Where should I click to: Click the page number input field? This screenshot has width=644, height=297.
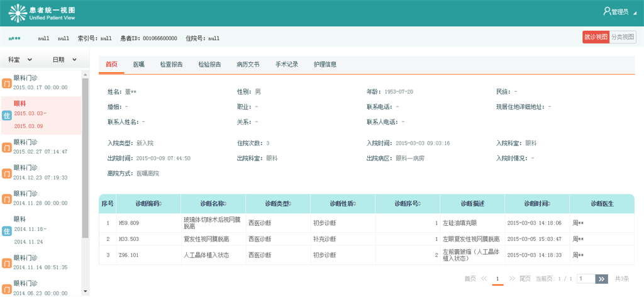pyautogui.click(x=585, y=279)
